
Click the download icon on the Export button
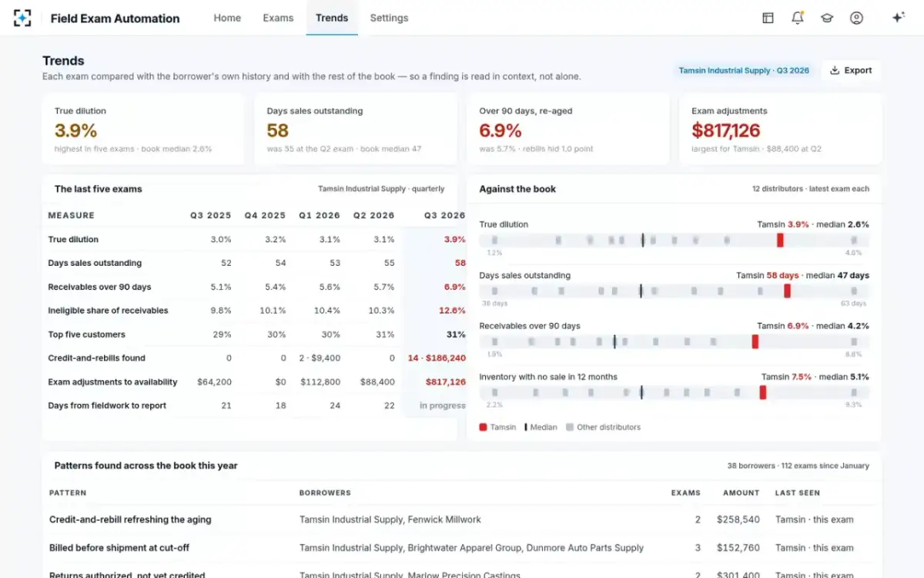click(835, 70)
